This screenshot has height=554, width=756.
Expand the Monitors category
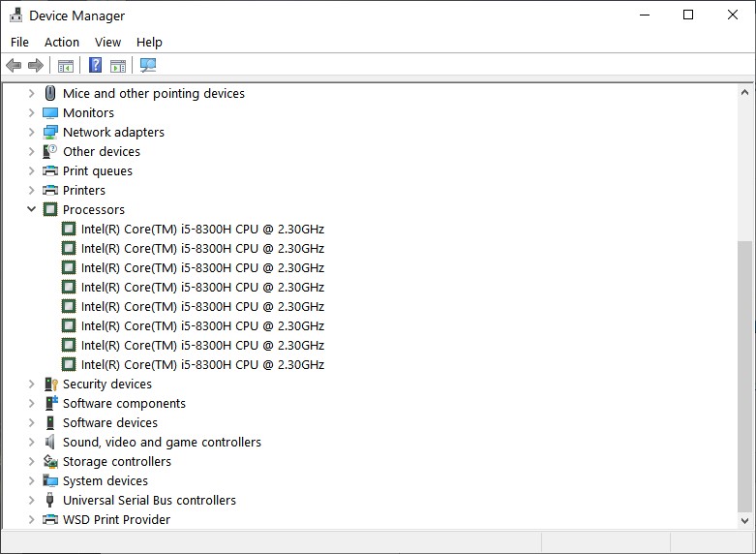pos(31,113)
